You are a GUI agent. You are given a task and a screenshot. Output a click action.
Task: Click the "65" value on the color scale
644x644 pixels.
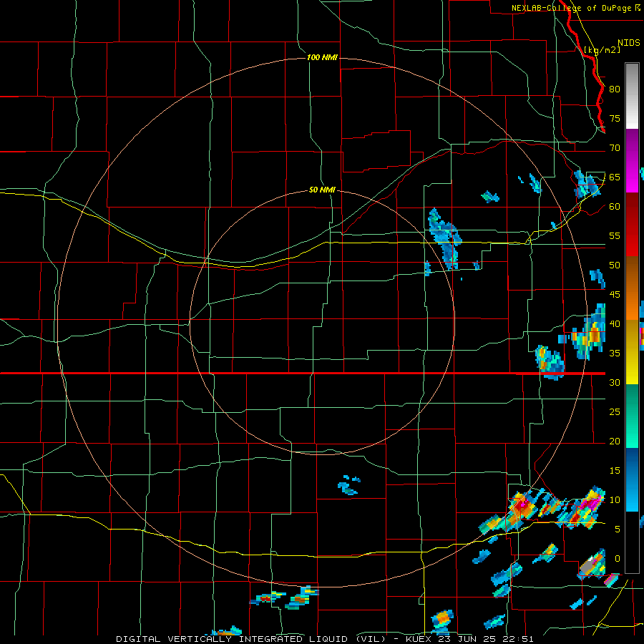(x=615, y=177)
